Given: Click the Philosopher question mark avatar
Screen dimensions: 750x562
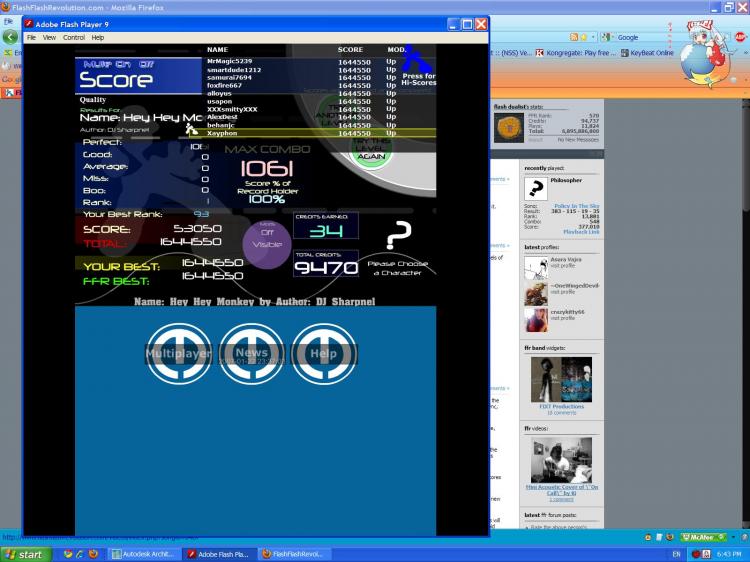Looking at the screenshot, I should point(536,189).
